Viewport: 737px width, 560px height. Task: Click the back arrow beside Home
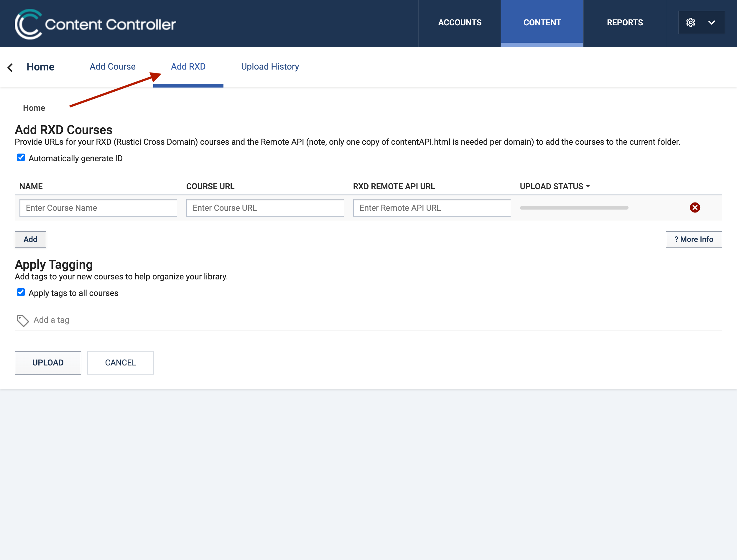click(10, 68)
